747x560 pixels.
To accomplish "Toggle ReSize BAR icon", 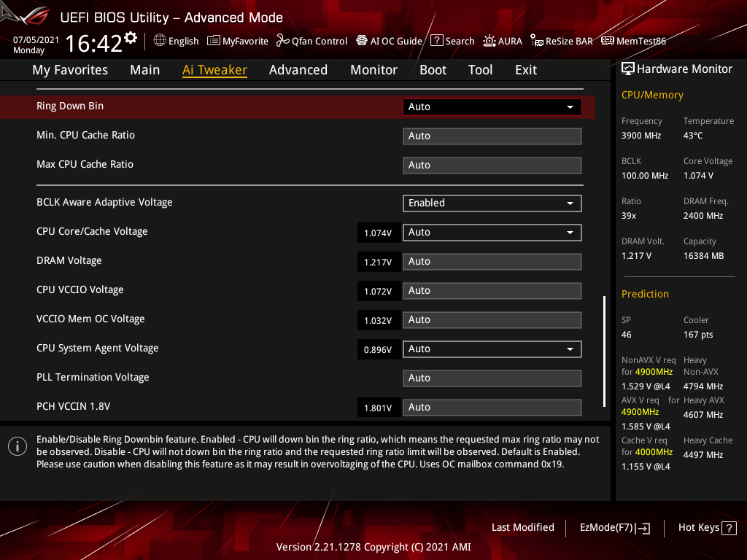I will [x=537, y=41].
